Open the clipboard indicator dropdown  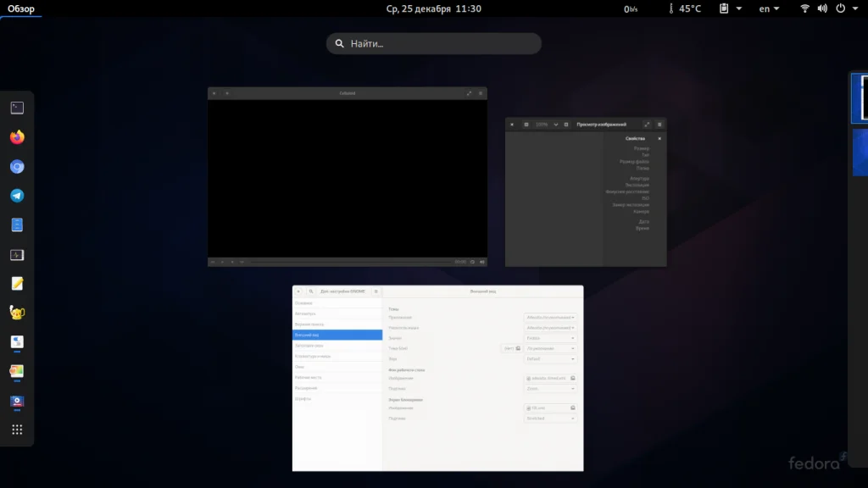(x=730, y=8)
